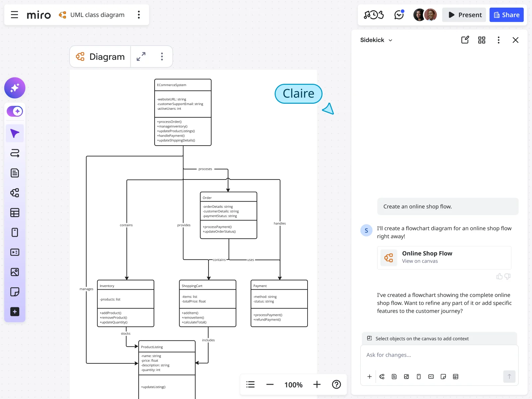This screenshot has height=399, width=532.
Task: Select the sticky note tool
Action: click(x=15, y=292)
